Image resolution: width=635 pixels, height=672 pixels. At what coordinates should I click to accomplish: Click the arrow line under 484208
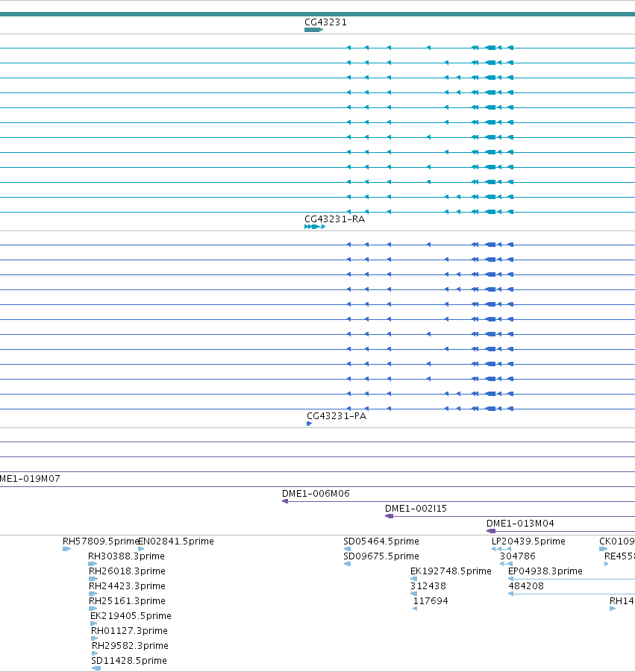coord(572,594)
